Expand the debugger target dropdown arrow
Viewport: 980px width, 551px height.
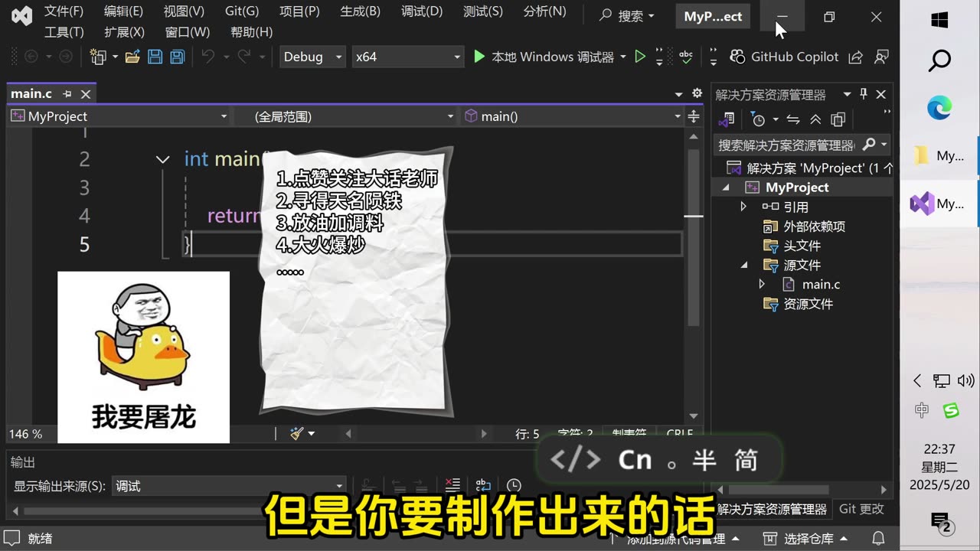622,57
